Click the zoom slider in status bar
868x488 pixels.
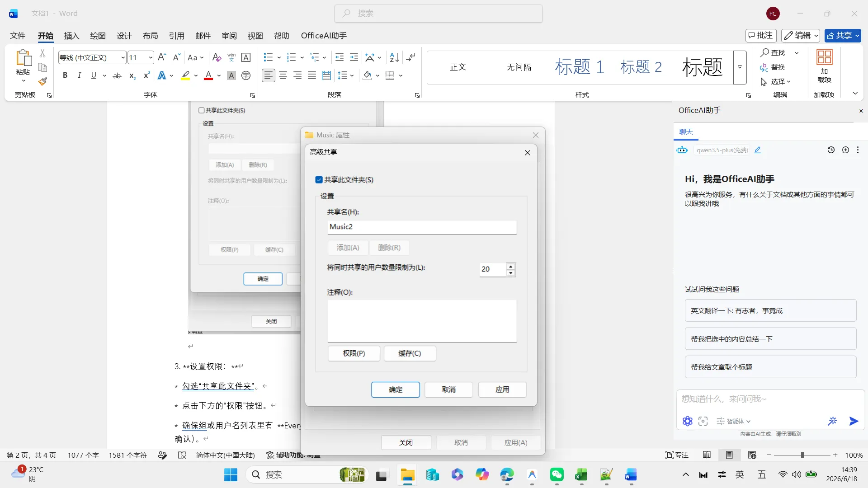point(802,455)
